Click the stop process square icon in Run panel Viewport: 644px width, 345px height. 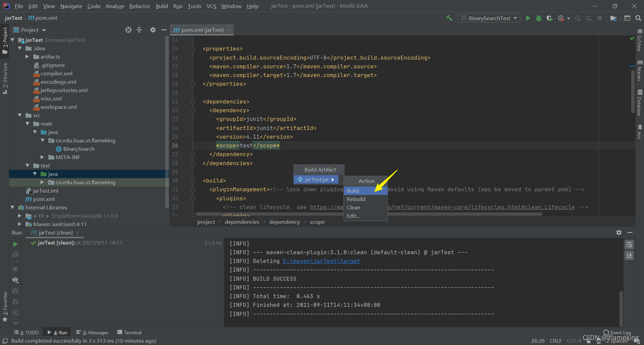click(15, 269)
